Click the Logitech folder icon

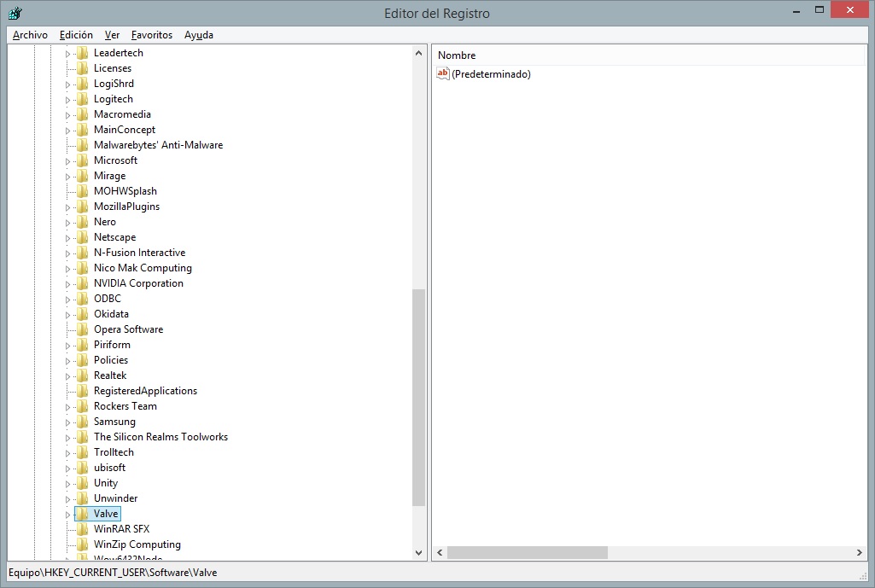83,99
